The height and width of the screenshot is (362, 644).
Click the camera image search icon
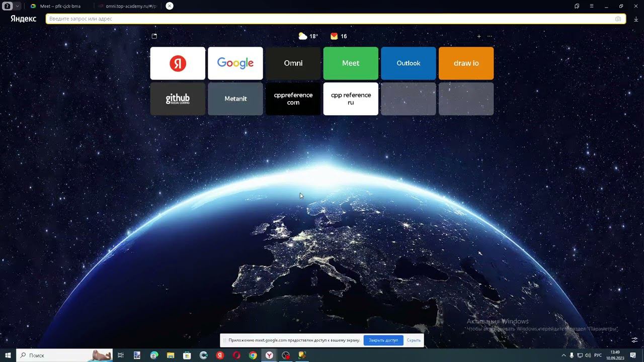(618, 19)
